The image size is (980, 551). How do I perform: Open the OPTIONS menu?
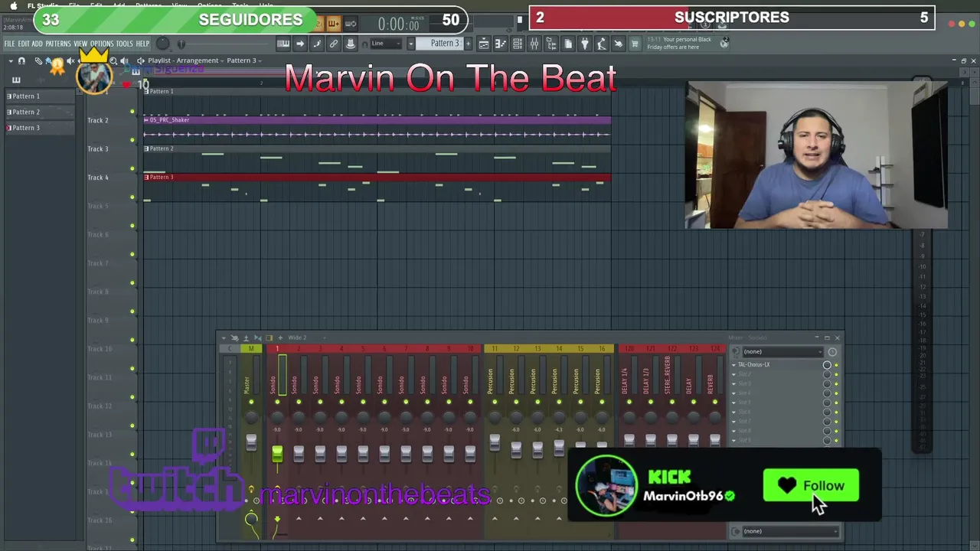point(102,44)
